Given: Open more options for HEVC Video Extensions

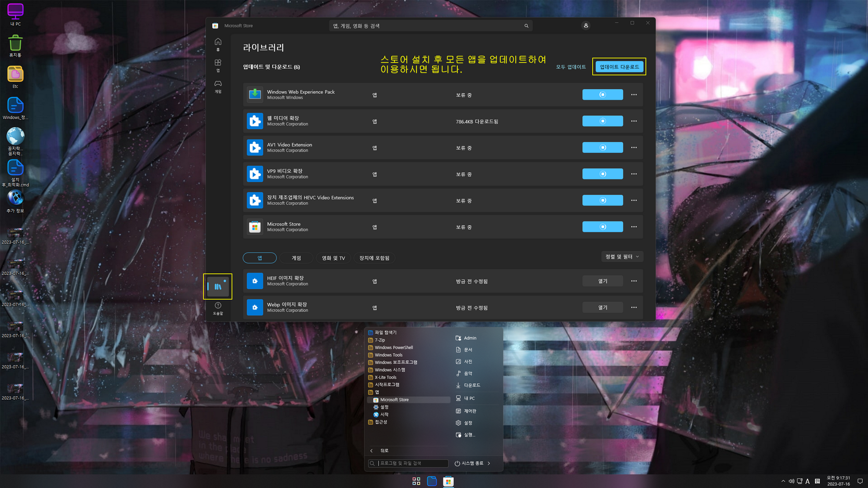Looking at the screenshot, I should click(634, 200).
